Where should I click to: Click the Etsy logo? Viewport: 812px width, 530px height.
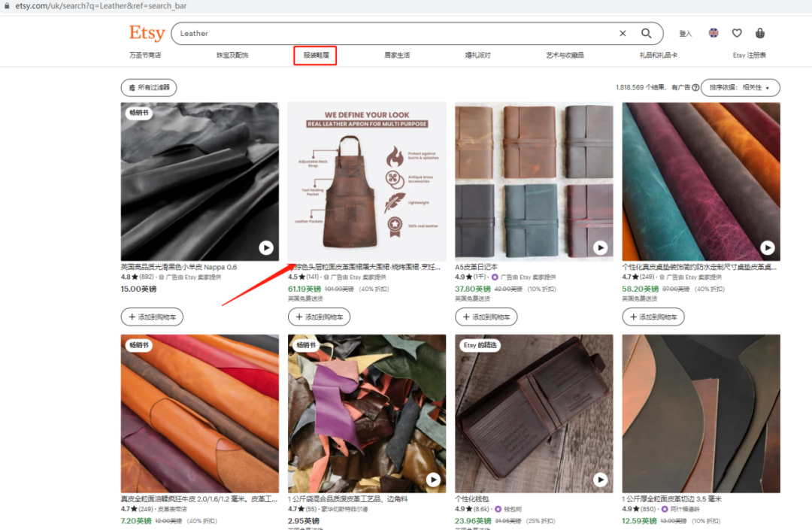(x=147, y=33)
